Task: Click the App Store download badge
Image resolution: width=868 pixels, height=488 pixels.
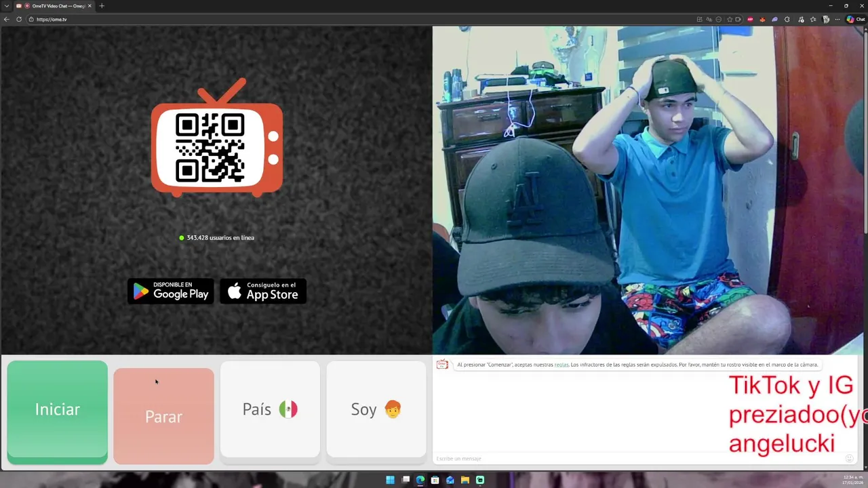Action: pyautogui.click(x=263, y=291)
